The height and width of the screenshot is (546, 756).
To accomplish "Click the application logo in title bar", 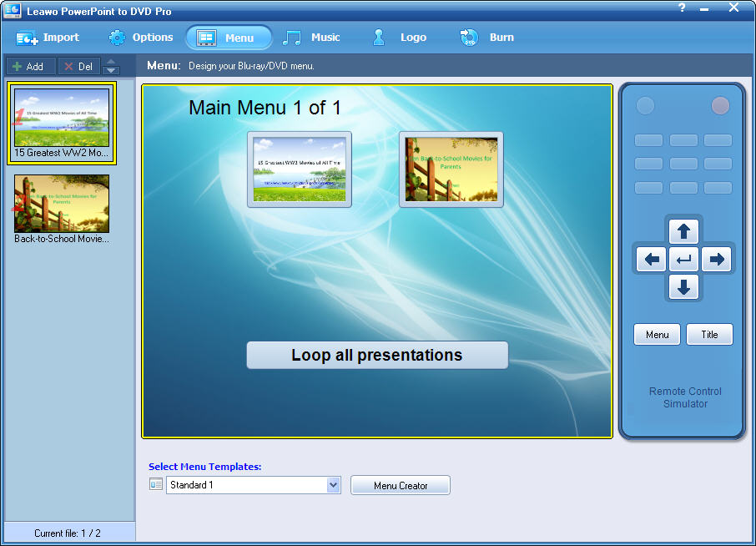I will (x=12, y=8).
